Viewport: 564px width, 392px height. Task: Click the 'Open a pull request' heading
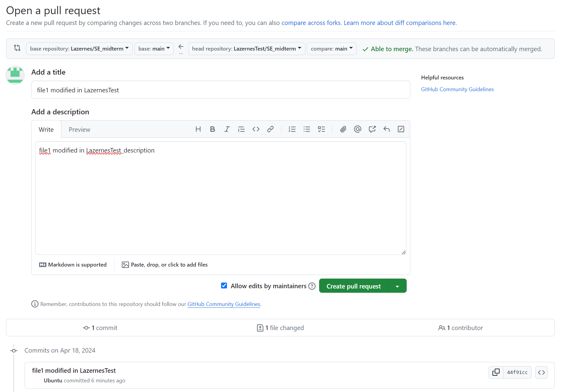pyautogui.click(x=53, y=11)
